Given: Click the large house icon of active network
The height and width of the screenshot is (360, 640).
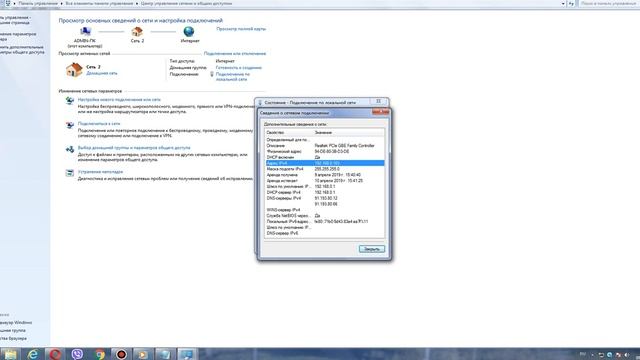Looking at the screenshot, I should click(x=74, y=69).
